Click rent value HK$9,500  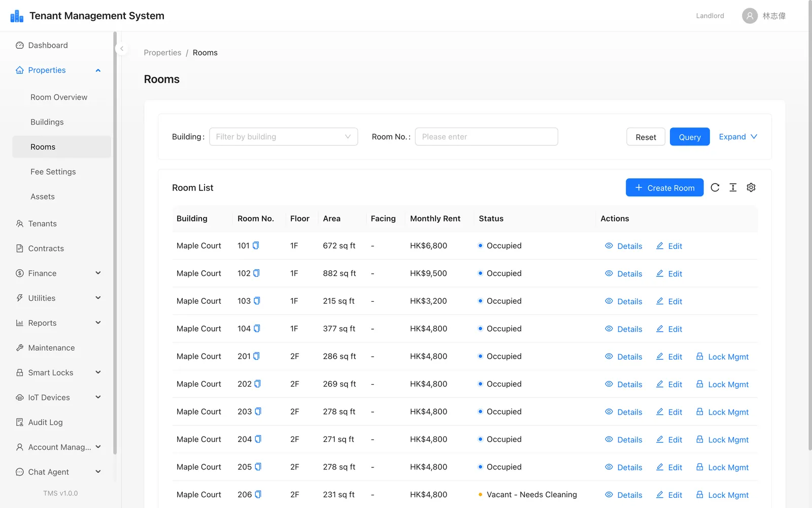[x=428, y=273]
